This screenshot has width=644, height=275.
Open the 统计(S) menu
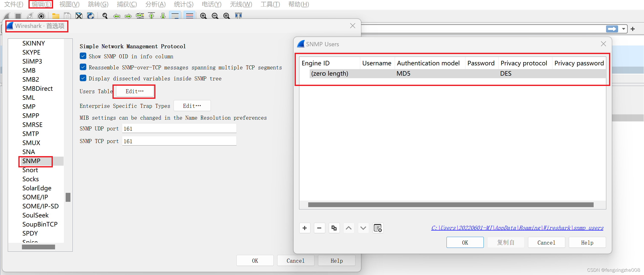pos(184,4)
